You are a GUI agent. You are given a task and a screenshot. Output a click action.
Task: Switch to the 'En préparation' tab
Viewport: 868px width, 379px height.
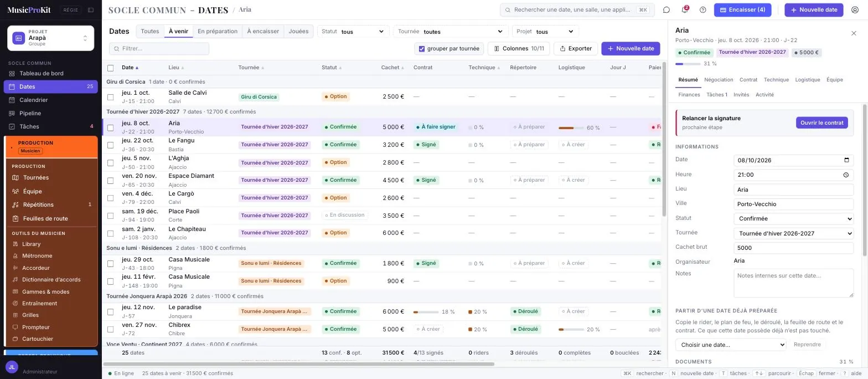(x=218, y=32)
